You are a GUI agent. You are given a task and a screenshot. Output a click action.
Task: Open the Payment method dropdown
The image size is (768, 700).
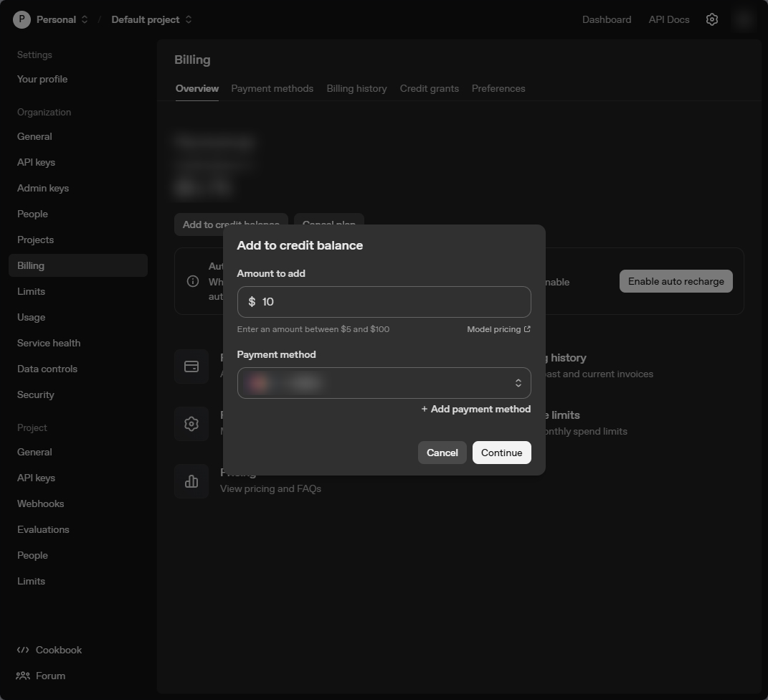(384, 383)
